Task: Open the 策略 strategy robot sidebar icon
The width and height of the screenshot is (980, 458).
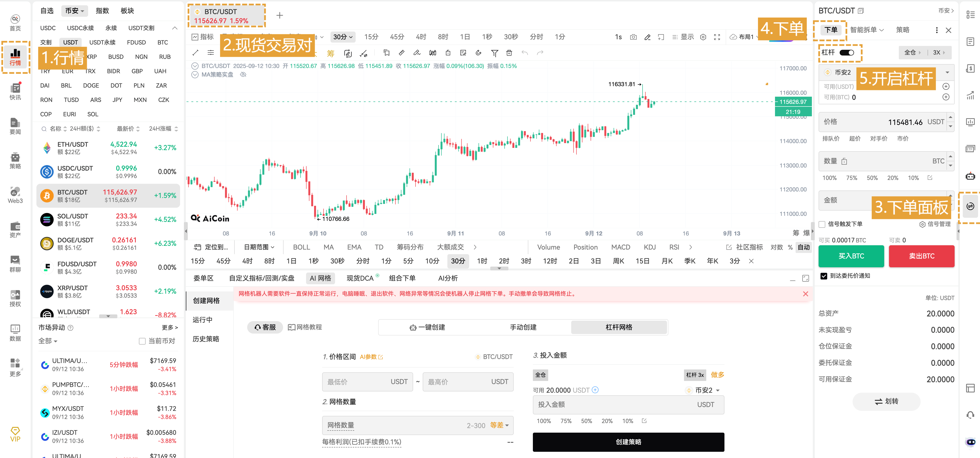Action: (x=15, y=161)
